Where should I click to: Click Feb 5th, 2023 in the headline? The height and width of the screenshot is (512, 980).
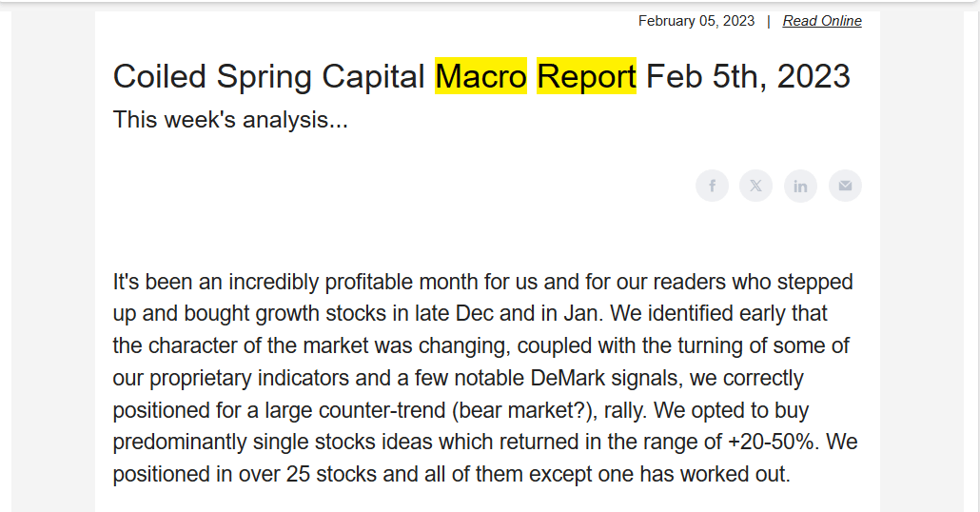tap(748, 77)
